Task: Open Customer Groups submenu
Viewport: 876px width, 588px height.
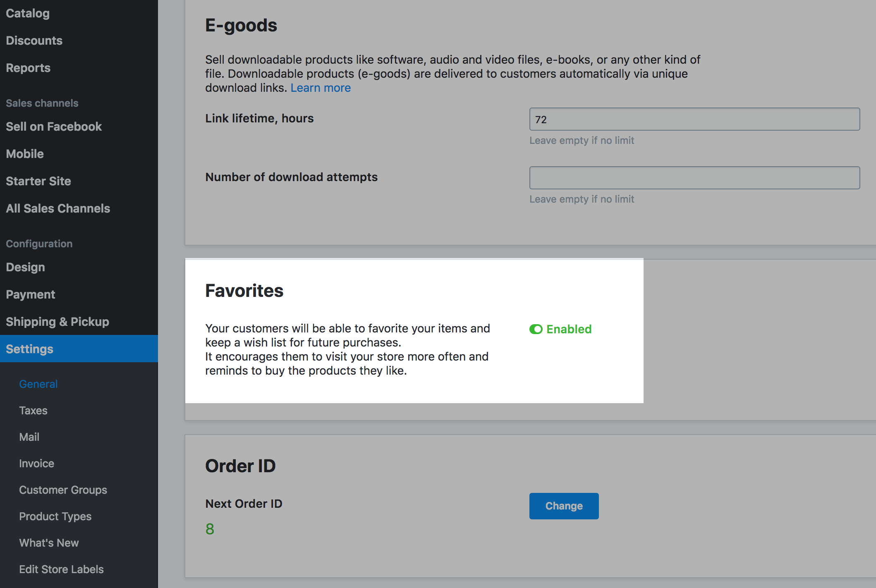Action: 63,490
